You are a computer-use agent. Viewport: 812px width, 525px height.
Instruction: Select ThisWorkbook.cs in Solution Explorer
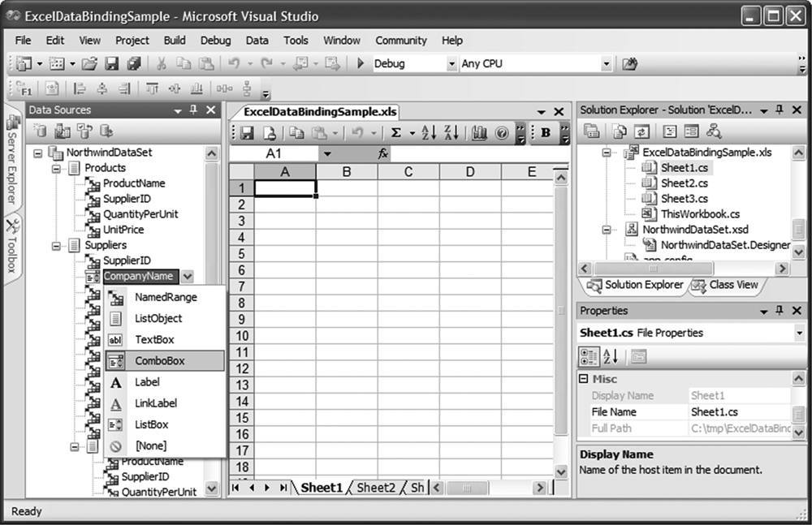(x=700, y=214)
